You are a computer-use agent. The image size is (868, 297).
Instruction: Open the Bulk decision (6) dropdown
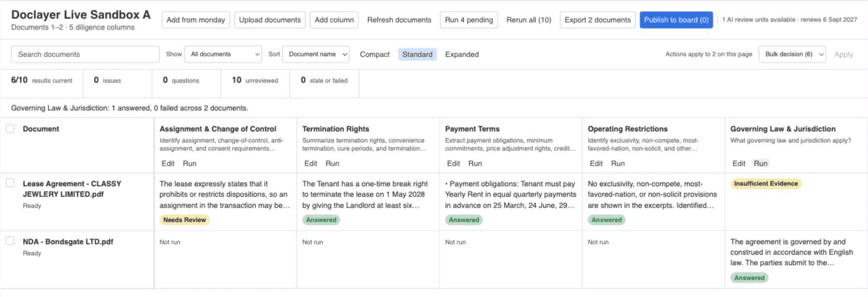(792, 54)
